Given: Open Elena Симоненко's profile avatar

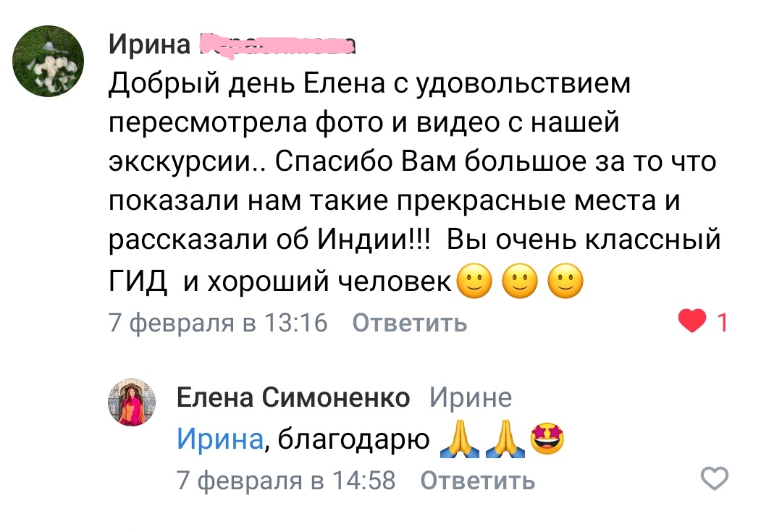Looking at the screenshot, I should tap(132, 402).
